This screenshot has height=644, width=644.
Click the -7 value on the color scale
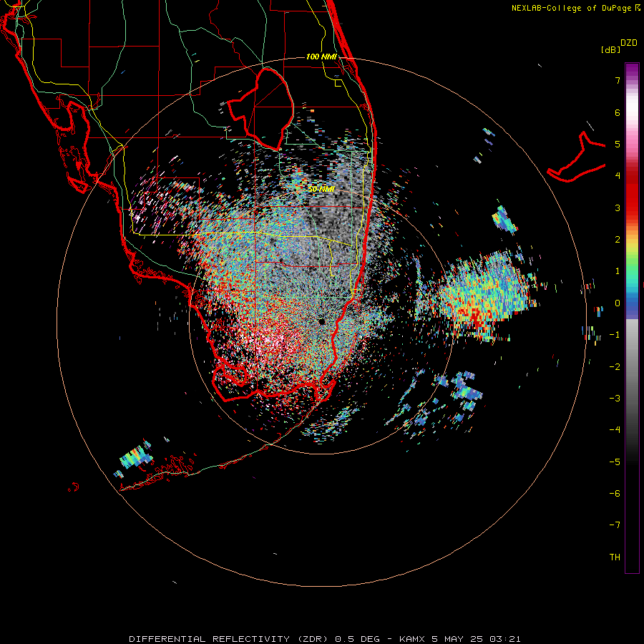click(615, 525)
